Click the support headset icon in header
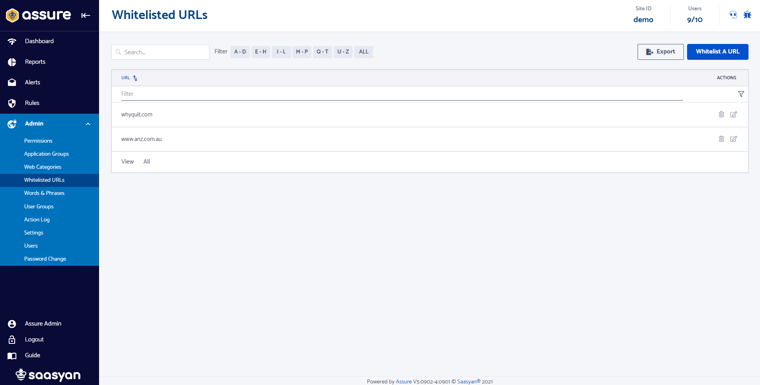 point(733,16)
